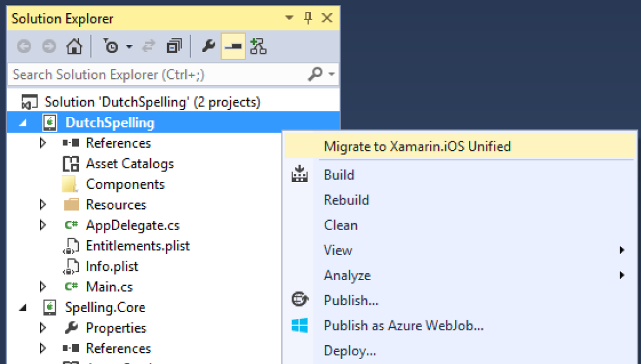
Task: Open the Analyze submenu
Action: tap(347, 275)
